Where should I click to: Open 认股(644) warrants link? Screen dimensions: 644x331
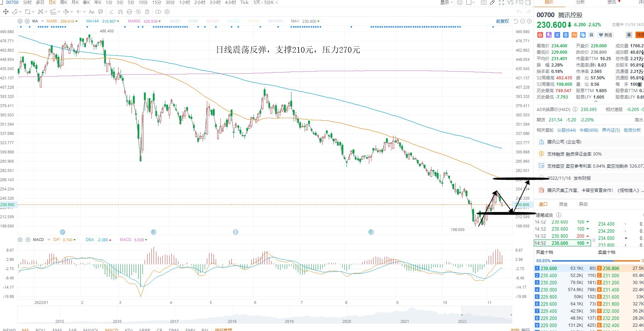pyautogui.click(x=567, y=130)
